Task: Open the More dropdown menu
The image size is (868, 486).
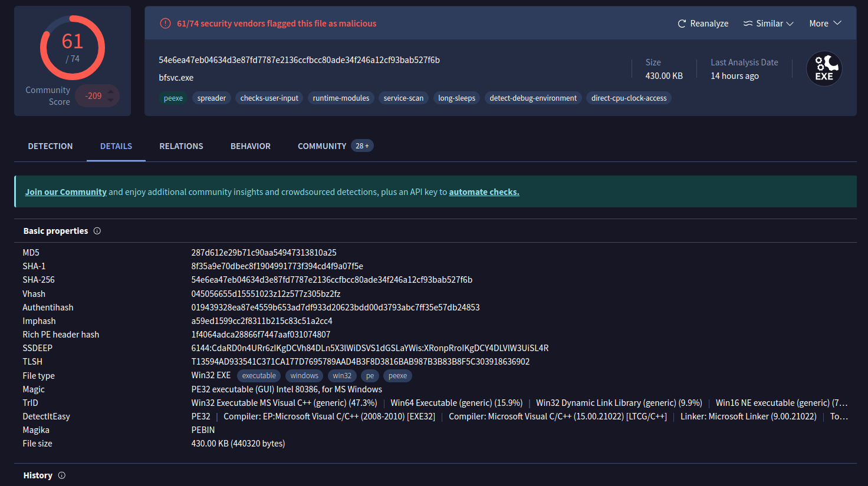Action: [825, 24]
